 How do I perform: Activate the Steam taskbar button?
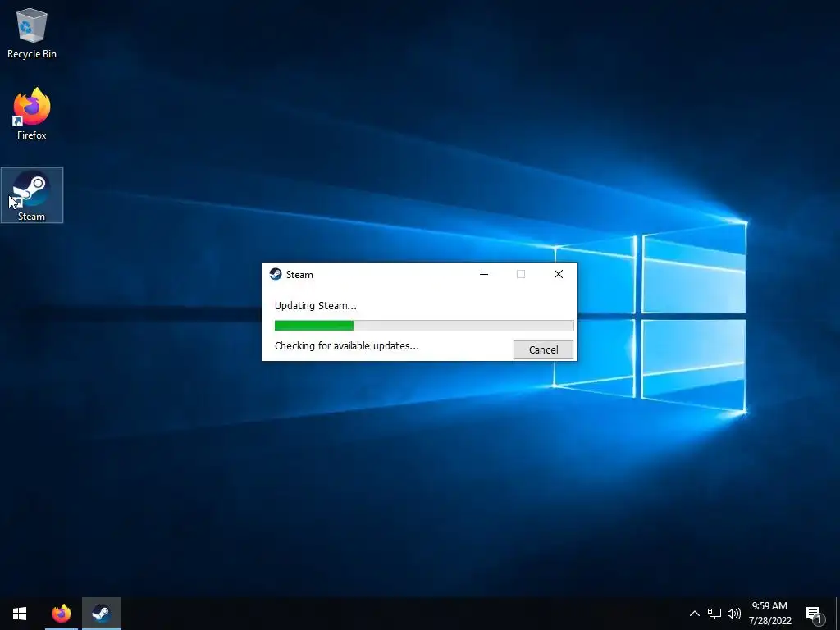(101, 614)
